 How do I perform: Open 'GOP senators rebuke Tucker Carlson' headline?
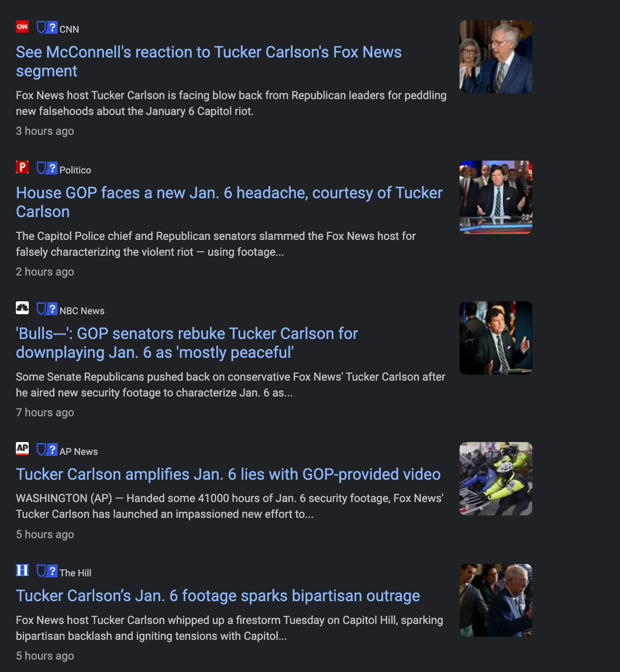tap(187, 343)
